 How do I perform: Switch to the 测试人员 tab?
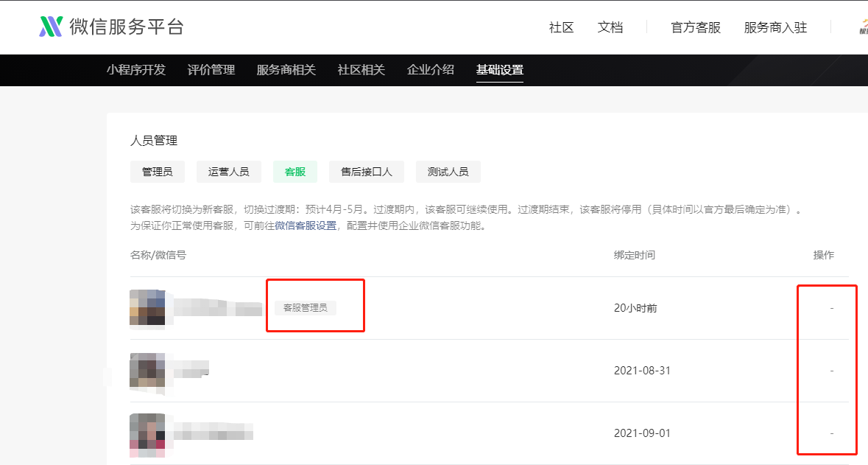click(x=448, y=172)
